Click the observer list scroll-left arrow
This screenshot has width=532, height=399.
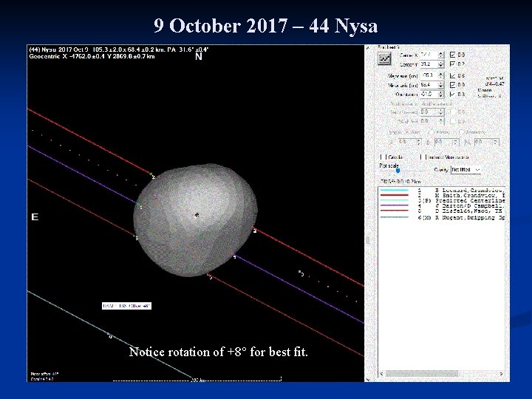[x=382, y=374]
